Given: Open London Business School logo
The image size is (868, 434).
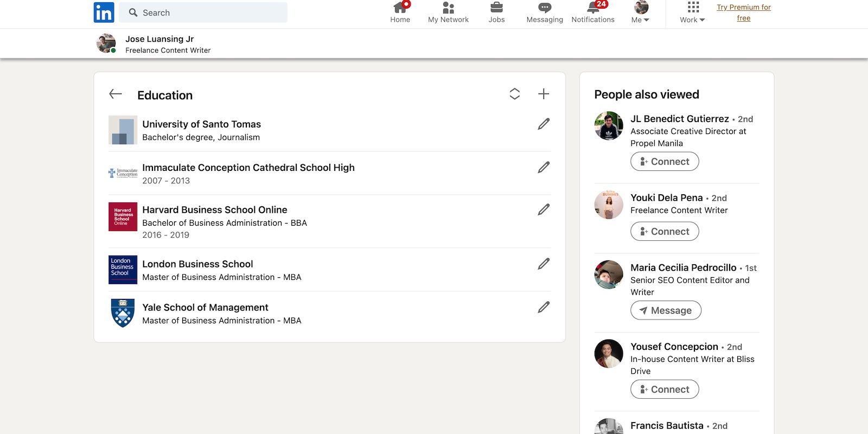Looking at the screenshot, I should click(x=123, y=270).
